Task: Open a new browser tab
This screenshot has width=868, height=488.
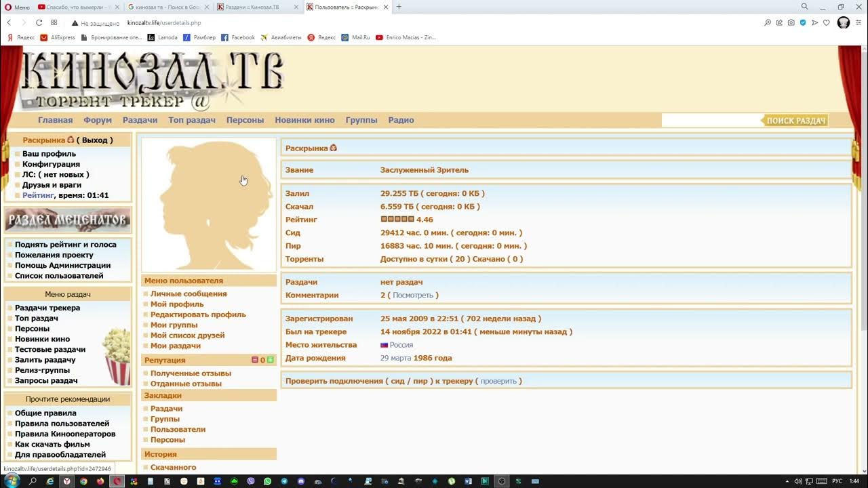Action: point(399,7)
